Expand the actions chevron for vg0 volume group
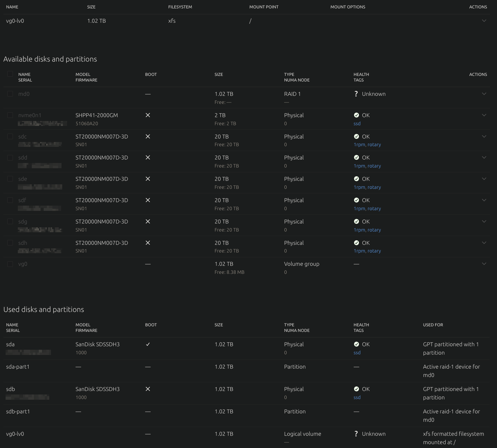 pos(484,264)
